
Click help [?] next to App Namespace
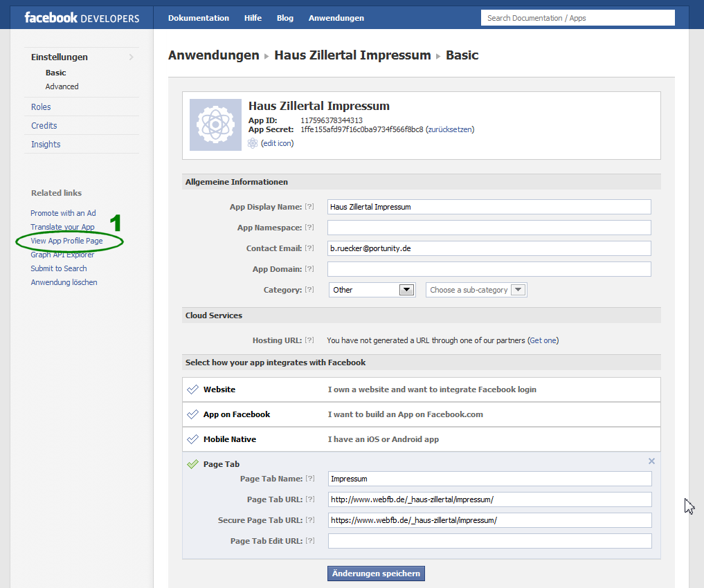point(309,228)
